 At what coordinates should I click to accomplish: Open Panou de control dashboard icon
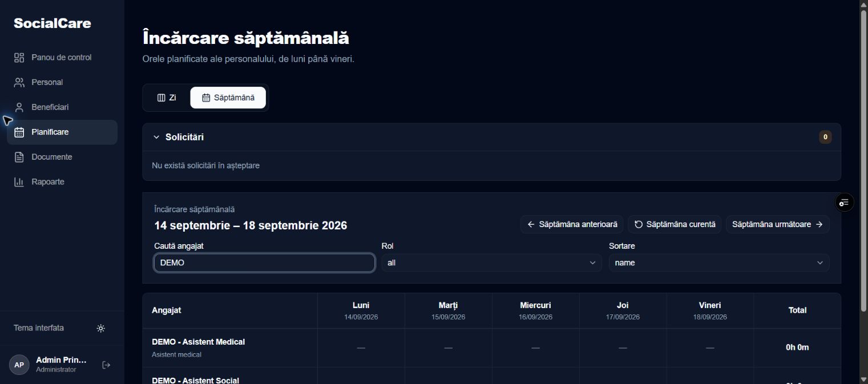click(19, 58)
